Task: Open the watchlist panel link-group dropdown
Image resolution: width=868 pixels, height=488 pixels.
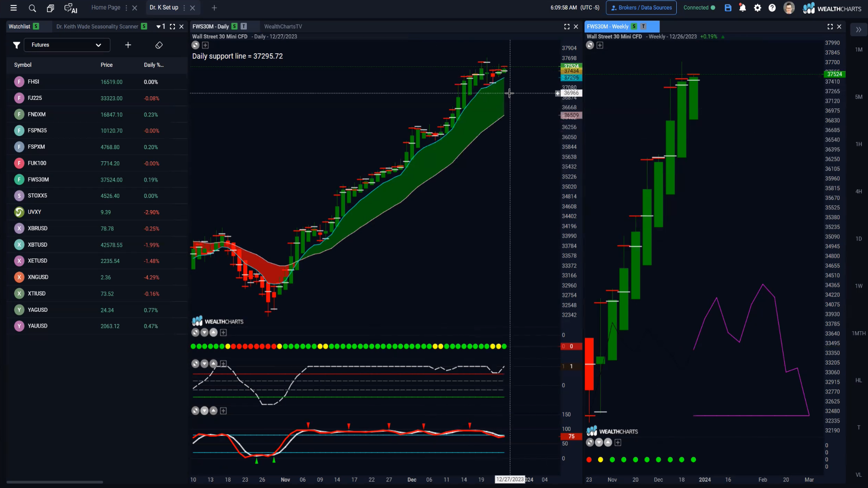Action: [x=160, y=27]
